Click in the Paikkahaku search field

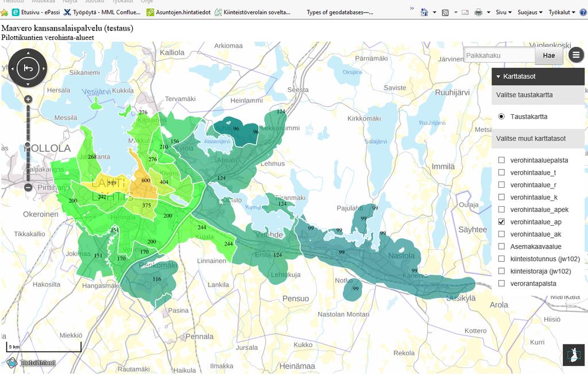pyautogui.click(x=499, y=56)
